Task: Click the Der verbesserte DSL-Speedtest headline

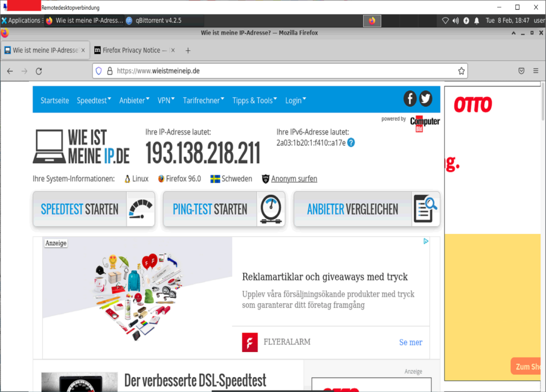Action: pyautogui.click(x=195, y=381)
